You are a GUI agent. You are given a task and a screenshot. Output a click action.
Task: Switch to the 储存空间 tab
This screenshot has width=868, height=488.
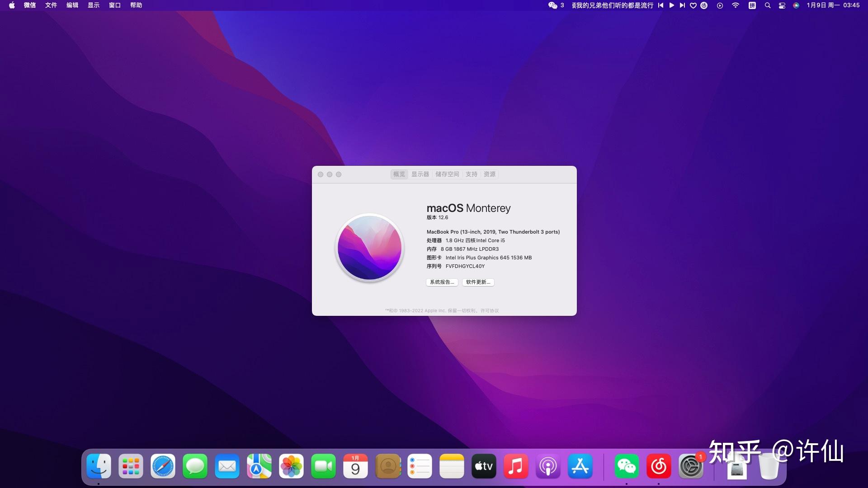[447, 174]
